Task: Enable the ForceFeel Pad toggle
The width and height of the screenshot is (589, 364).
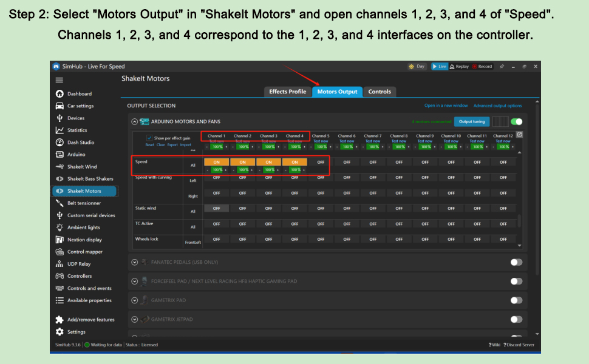Action: (517, 281)
